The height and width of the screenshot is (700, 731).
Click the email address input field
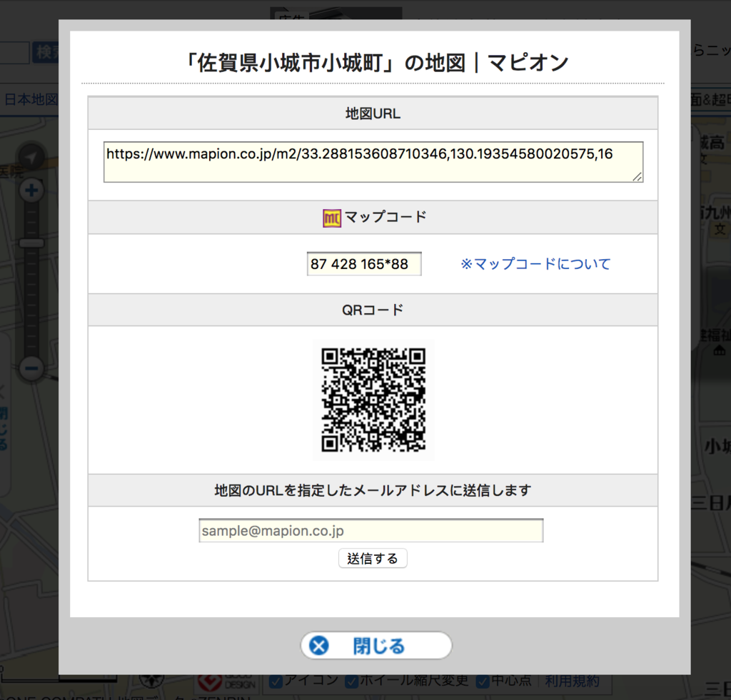coord(370,530)
